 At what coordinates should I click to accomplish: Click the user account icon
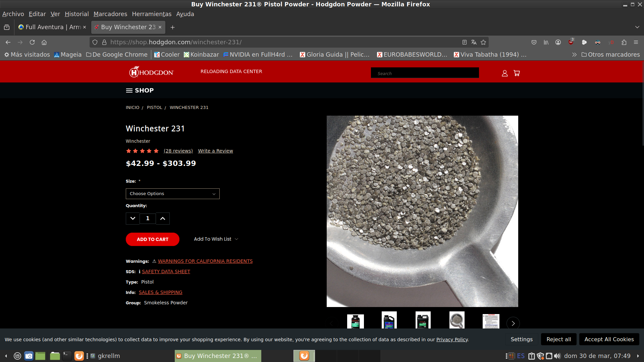(x=504, y=73)
